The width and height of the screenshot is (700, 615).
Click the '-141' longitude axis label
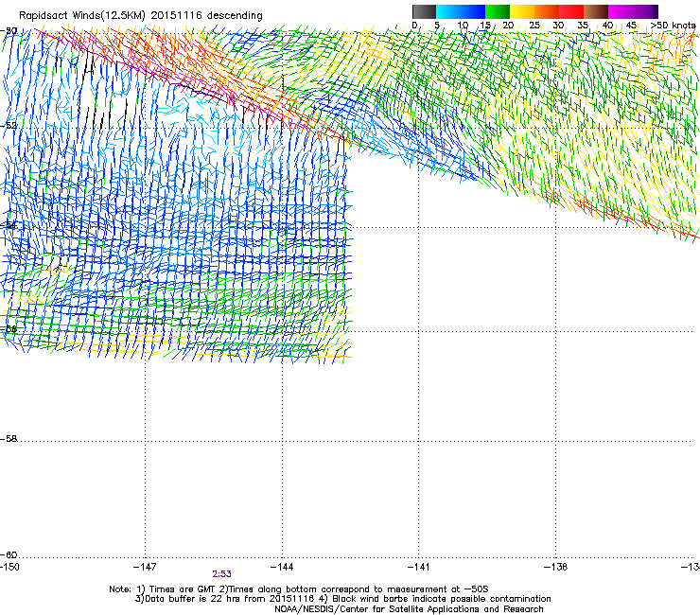[x=418, y=567]
